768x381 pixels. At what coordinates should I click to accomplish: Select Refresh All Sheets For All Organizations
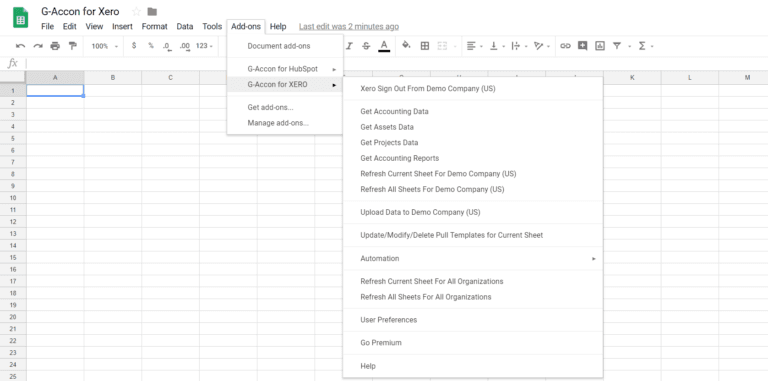473,297
